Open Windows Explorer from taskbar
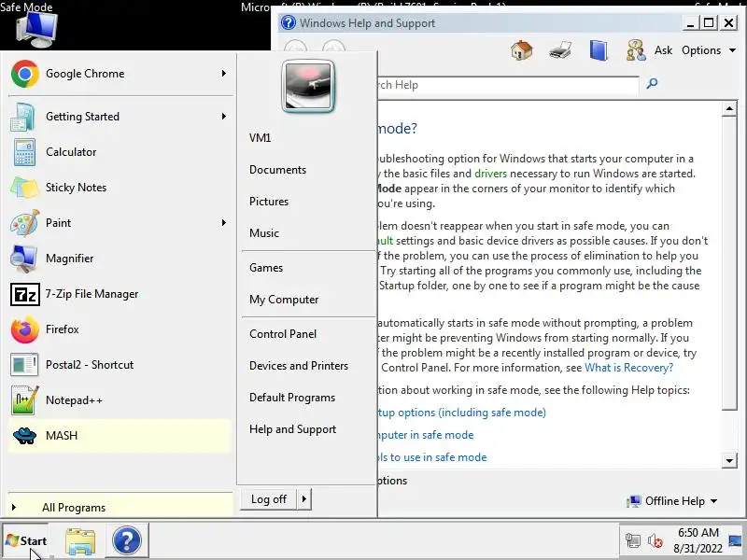 click(80, 541)
